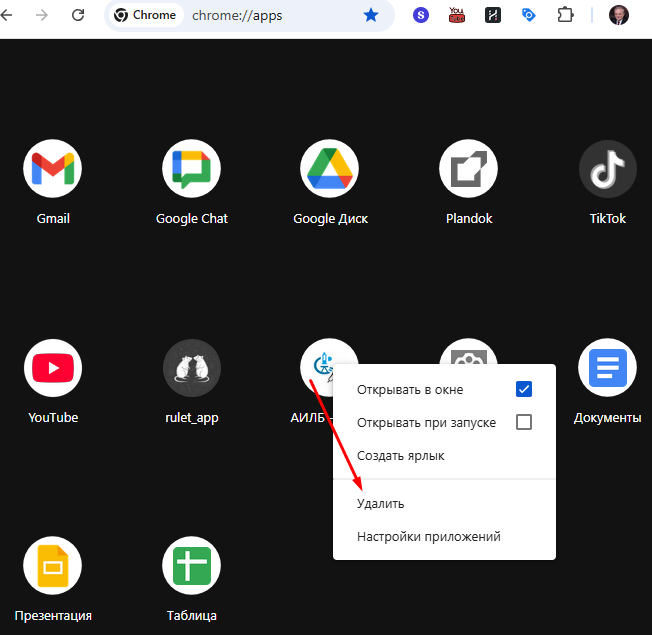Open the TikTok app icon

[x=607, y=170]
